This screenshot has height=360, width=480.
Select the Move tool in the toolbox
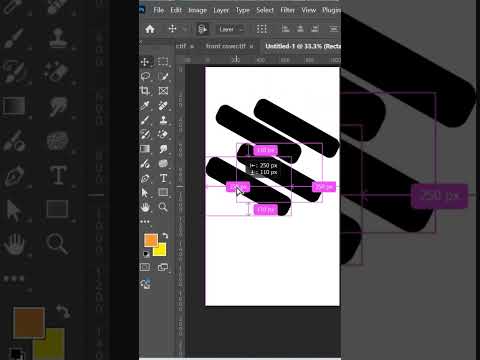pyautogui.click(x=145, y=62)
